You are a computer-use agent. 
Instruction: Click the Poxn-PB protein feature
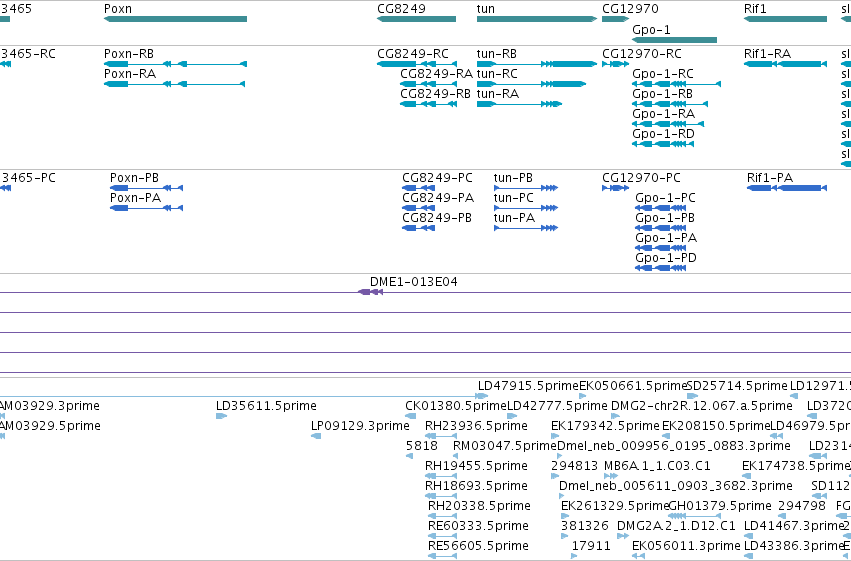pos(147,188)
